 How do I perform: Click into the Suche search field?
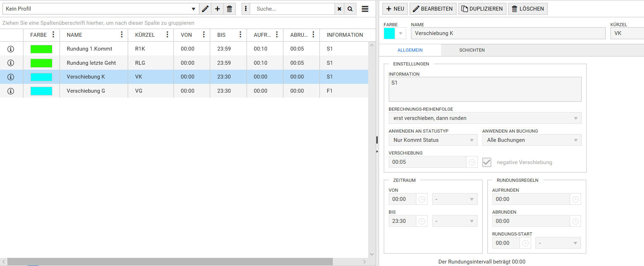click(292, 9)
